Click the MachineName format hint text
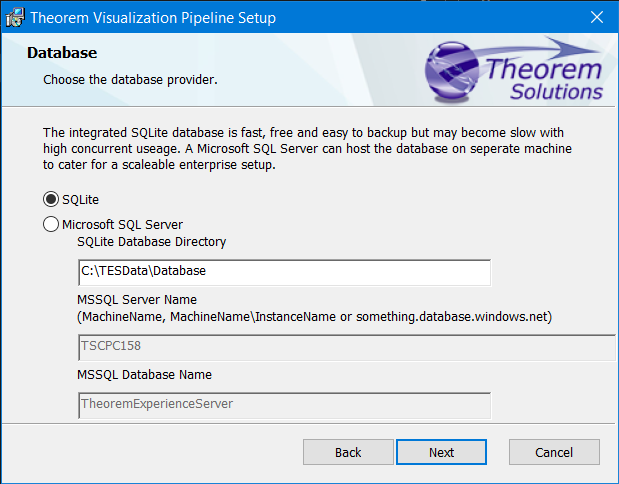The height and width of the screenshot is (484, 619). [315, 316]
